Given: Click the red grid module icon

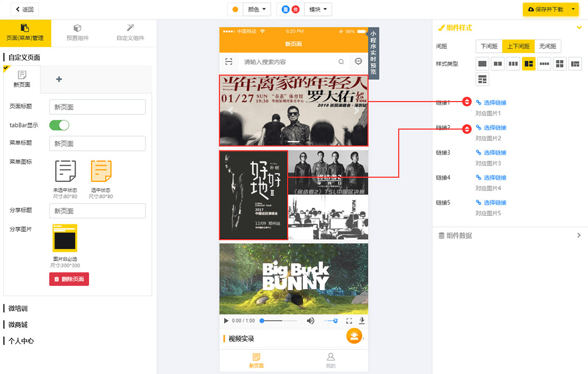Looking at the screenshot, I should [296, 10].
